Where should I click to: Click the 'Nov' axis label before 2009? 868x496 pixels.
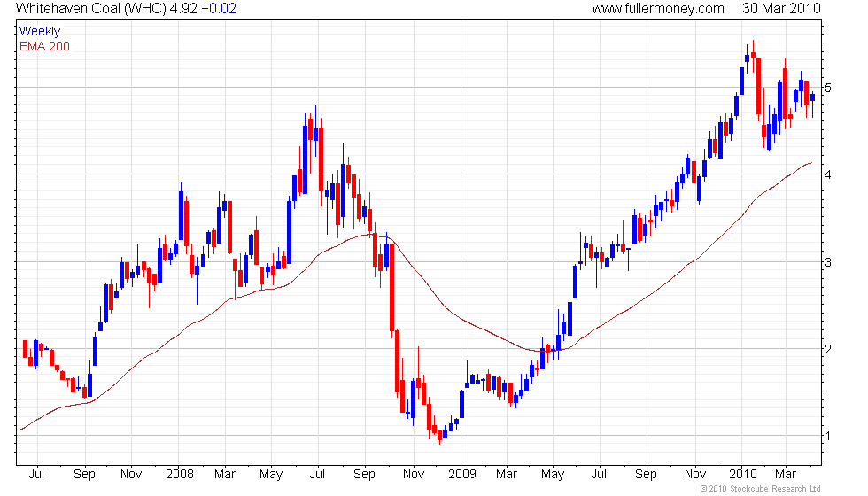pyautogui.click(x=413, y=475)
